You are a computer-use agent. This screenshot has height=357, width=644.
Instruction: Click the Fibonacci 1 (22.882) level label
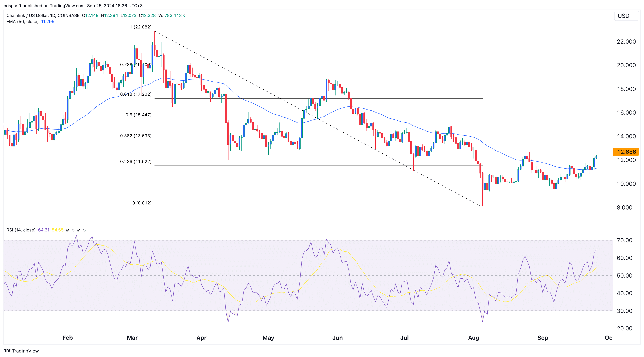141,27
